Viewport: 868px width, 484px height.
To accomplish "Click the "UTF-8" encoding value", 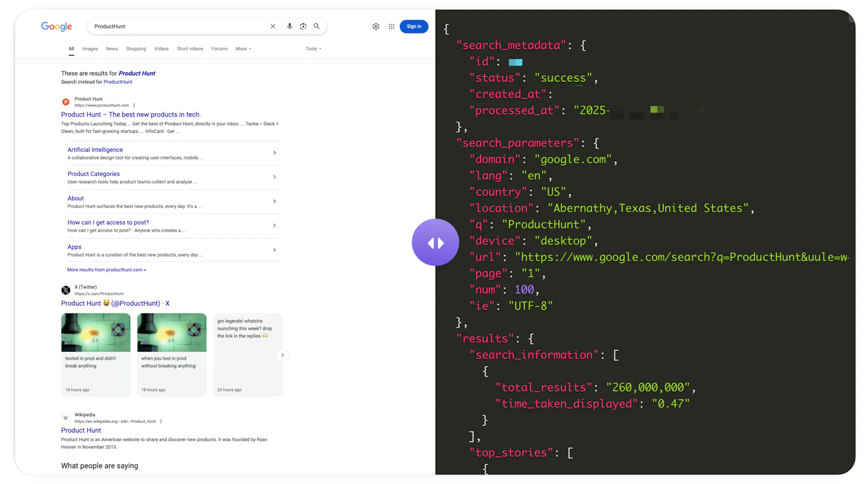I will (531, 305).
